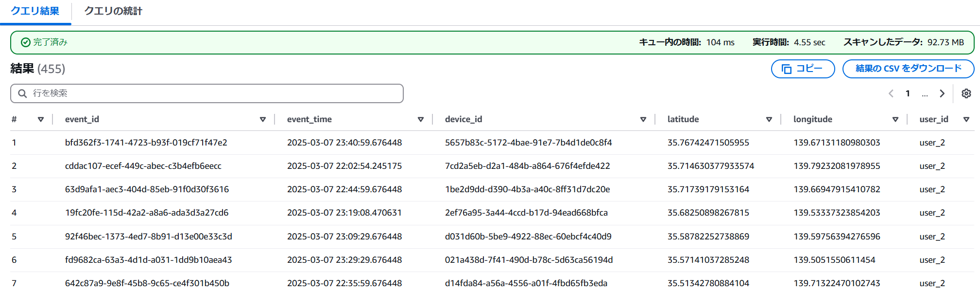Click latitude value 35.76742471505955
The width and height of the screenshot is (980, 292).
pos(708,143)
